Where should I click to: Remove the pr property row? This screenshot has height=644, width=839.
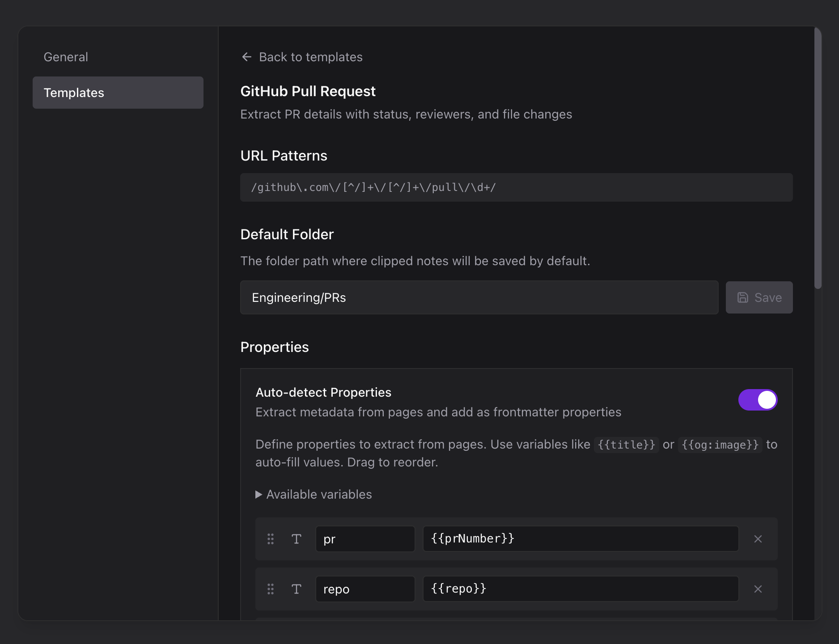pos(758,539)
